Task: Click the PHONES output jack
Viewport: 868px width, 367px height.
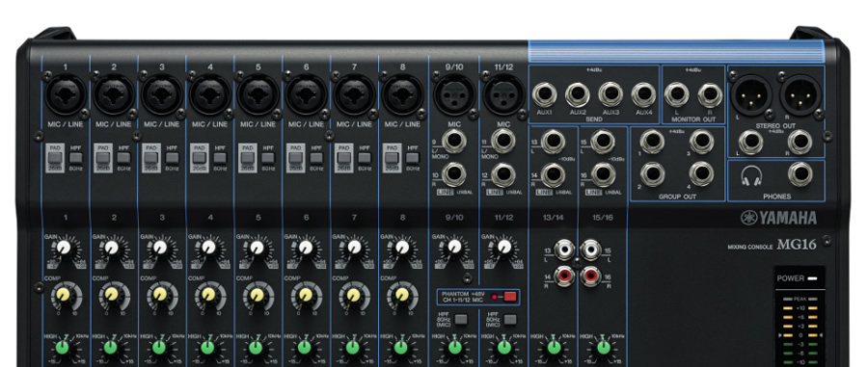Action: 800,174
